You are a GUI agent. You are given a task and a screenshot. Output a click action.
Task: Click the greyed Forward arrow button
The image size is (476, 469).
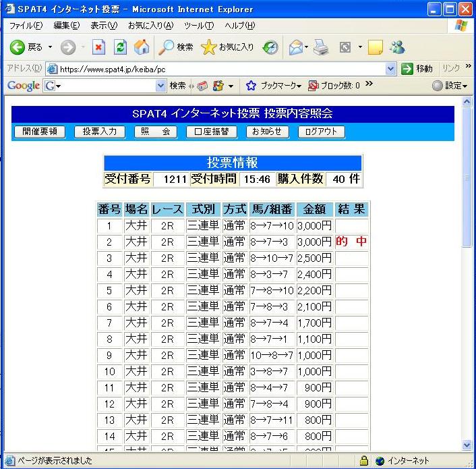coord(67,47)
